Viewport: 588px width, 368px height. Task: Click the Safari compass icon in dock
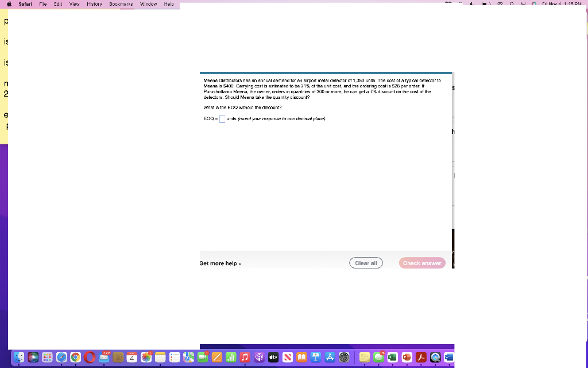(61, 357)
